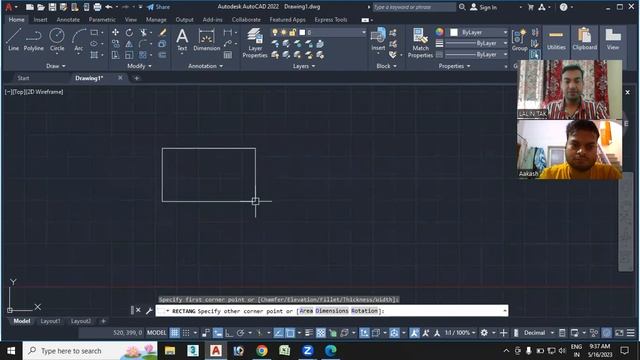Toggle ortho mode in status bar
This screenshot has width=640, height=360.
pyautogui.click(x=229, y=333)
